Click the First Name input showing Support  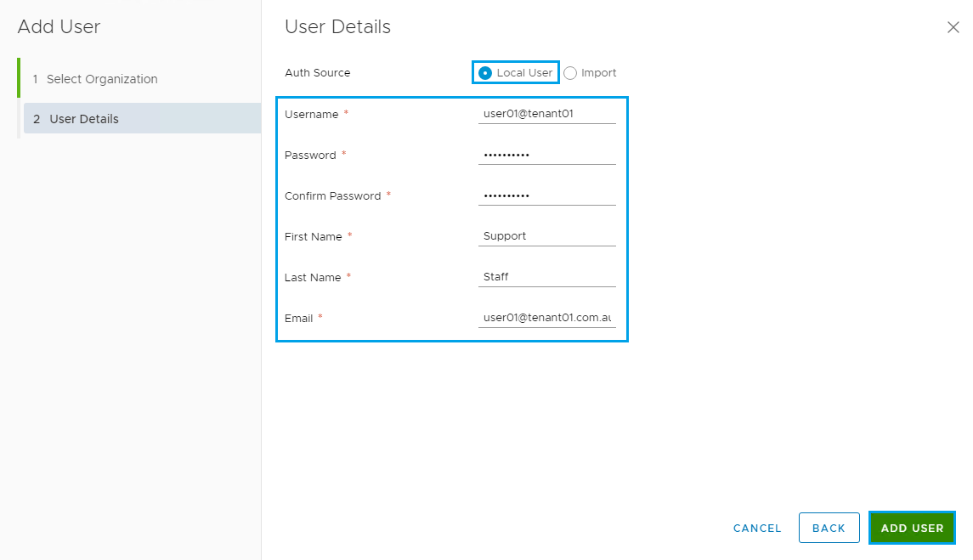pos(546,236)
